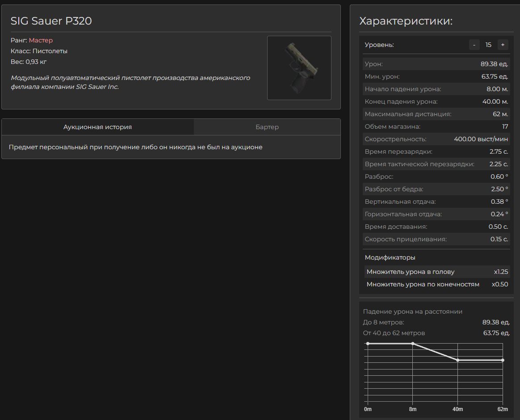Click the Предмет персональный auction notice
The width and height of the screenshot is (520, 420).
click(136, 147)
